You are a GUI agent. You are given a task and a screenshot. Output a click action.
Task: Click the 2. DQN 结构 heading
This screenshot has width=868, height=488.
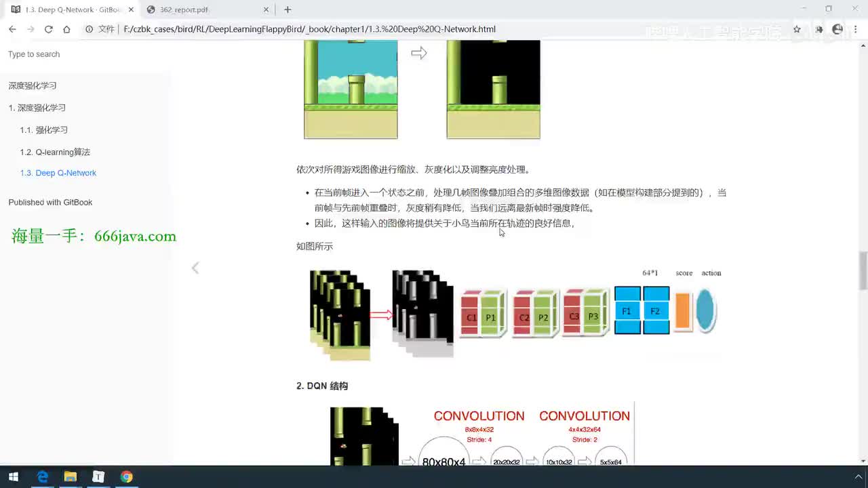pyautogui.click(x=322, y=386)
